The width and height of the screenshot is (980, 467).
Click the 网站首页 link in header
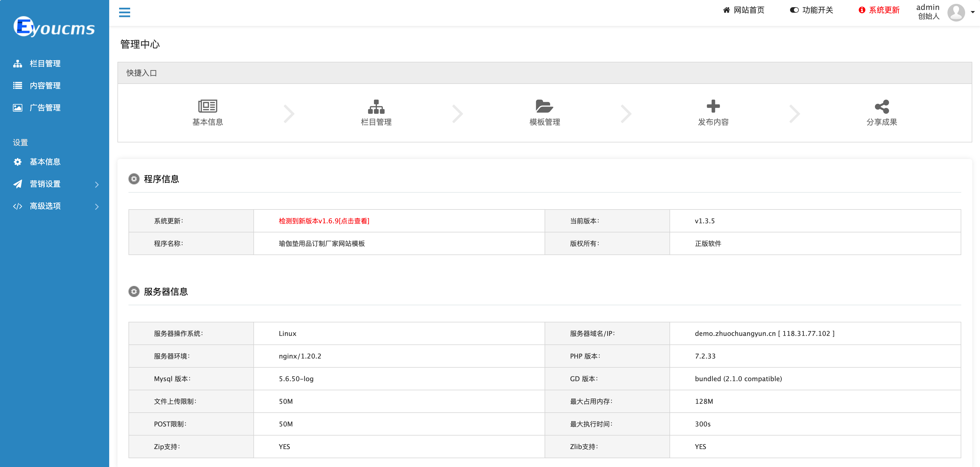744,10
